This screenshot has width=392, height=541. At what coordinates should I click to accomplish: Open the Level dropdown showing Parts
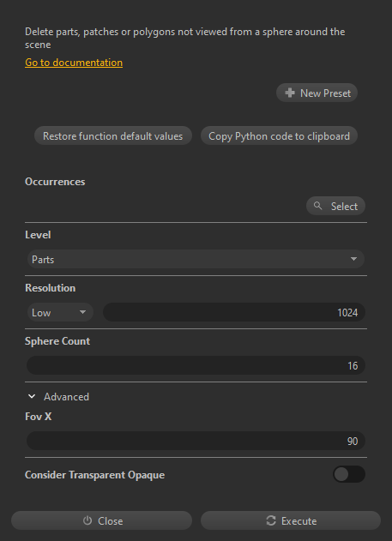[196, 259]
